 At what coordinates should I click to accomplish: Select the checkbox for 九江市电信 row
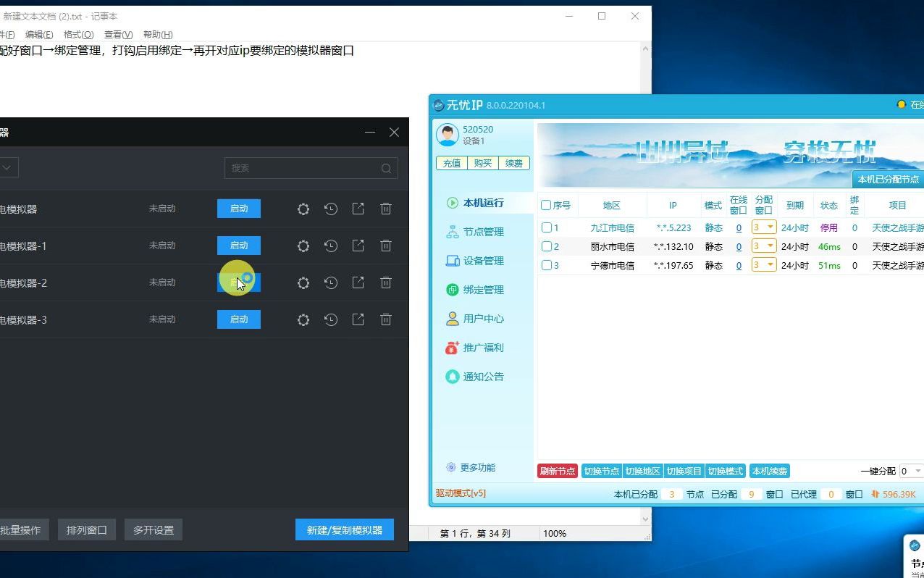click(x=545, y=227)
